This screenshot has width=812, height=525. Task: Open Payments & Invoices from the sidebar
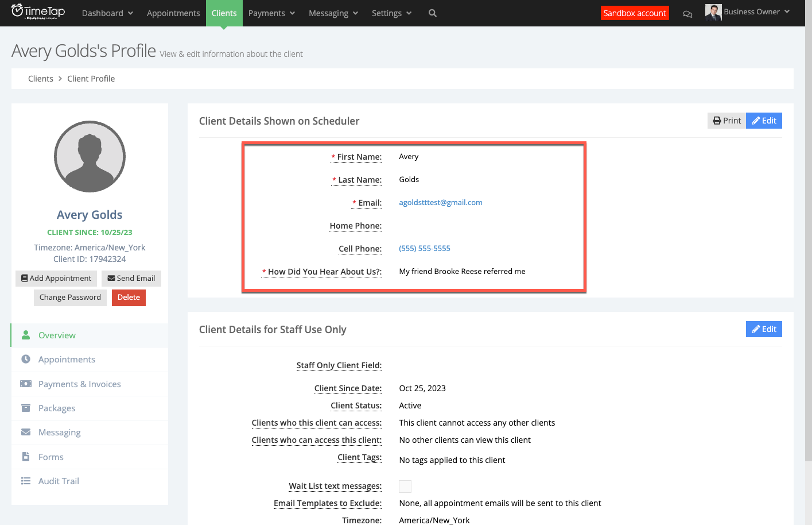tap(79, 384)
